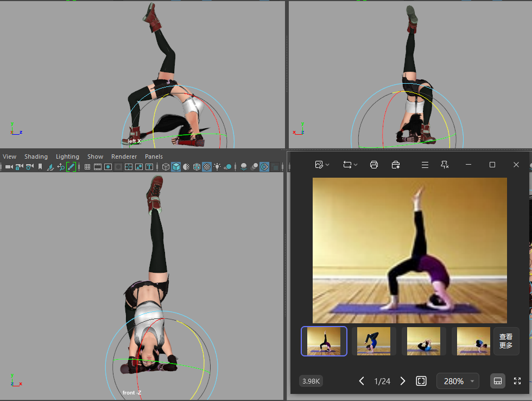Click the main yoga pose reference image
Viewport: 532px width, 401px height.
pyautogui.click(x=410, y=250)
